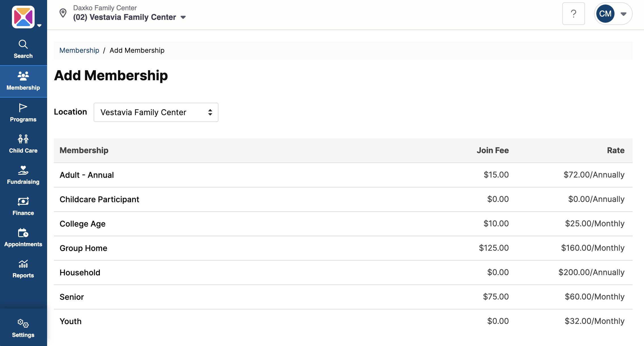Screen dimensions: 644x346
Task: Open the Child Care icon
Action: pyautogui.click(x=23, y=139)
